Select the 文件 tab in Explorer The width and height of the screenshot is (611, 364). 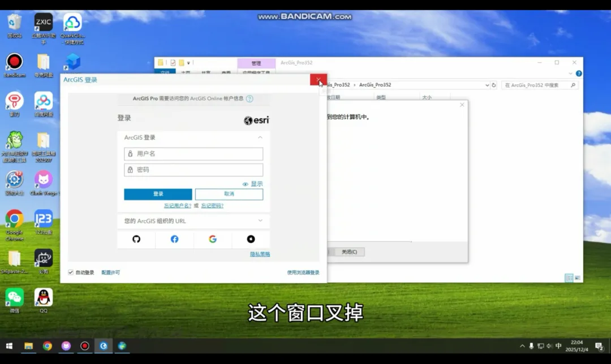(165, 72)
